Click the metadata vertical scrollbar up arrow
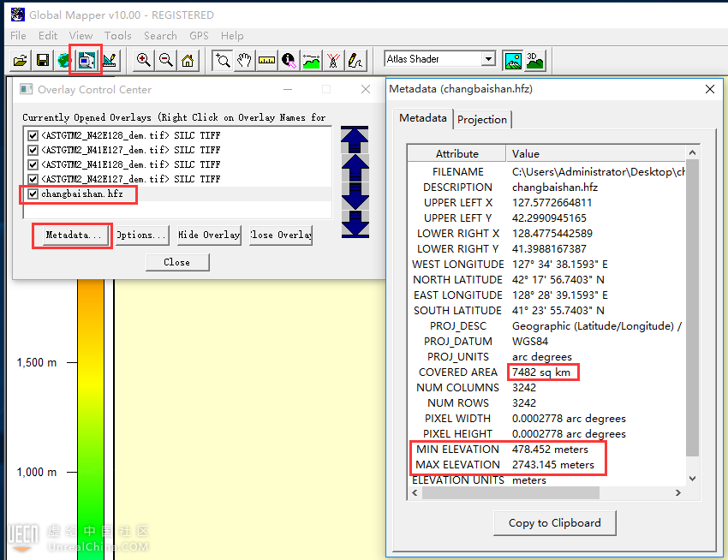Image resolution: width=728 pixels, height=560 pixels. click(692, 152)
